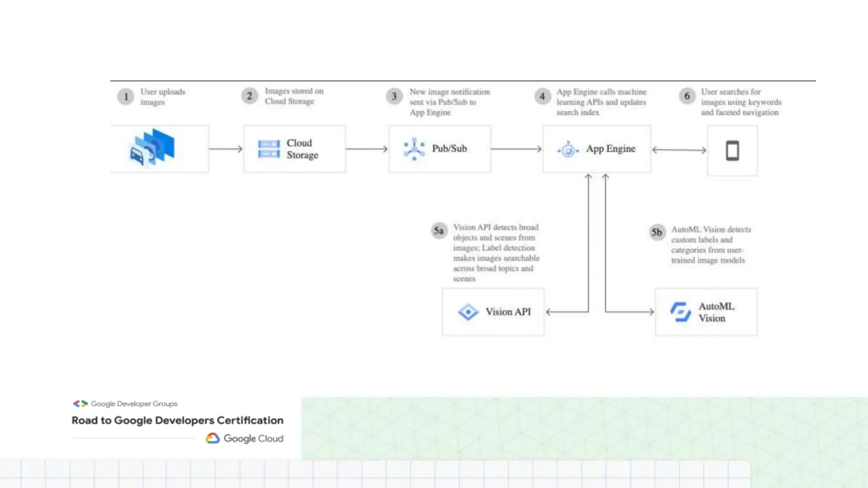868x488 pixels.
Task: Click the Google Developer Groups logo
Action: 80,404
